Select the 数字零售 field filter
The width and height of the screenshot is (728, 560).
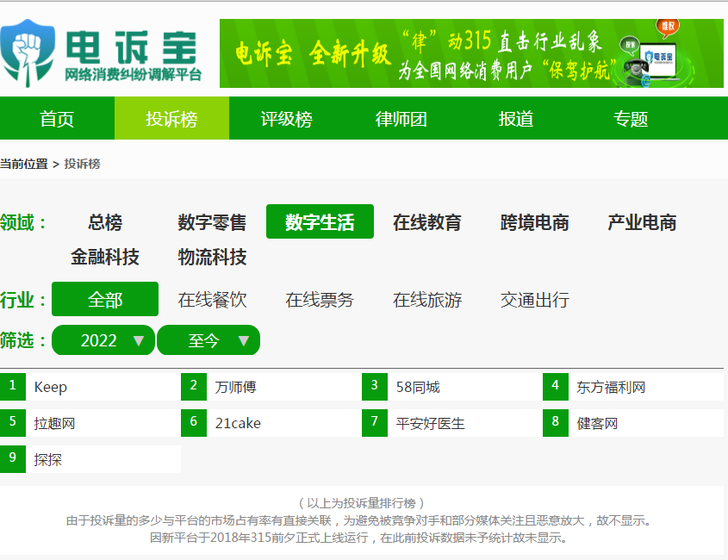point(212,222)
